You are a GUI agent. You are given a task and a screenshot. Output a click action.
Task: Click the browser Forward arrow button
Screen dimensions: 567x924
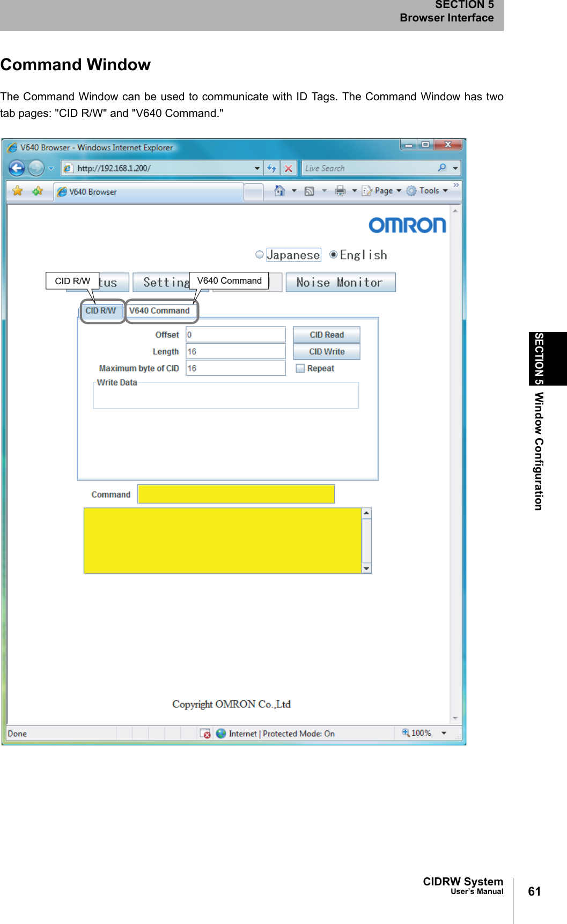click(36, 168)
